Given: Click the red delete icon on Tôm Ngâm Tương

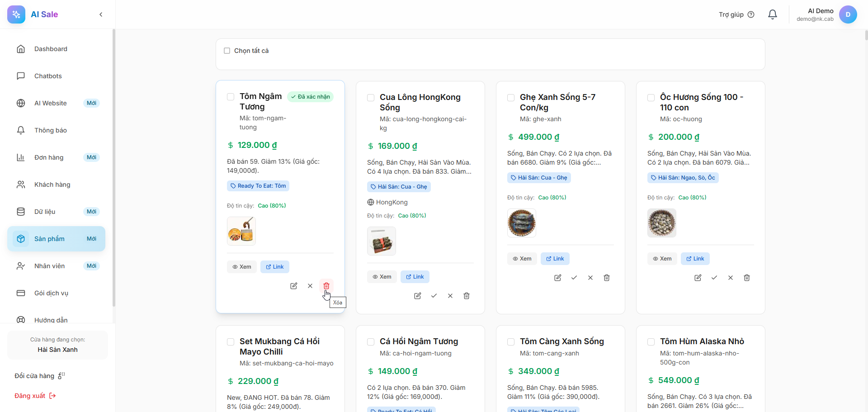Looking at the screenshot, I should coord(326,286).
